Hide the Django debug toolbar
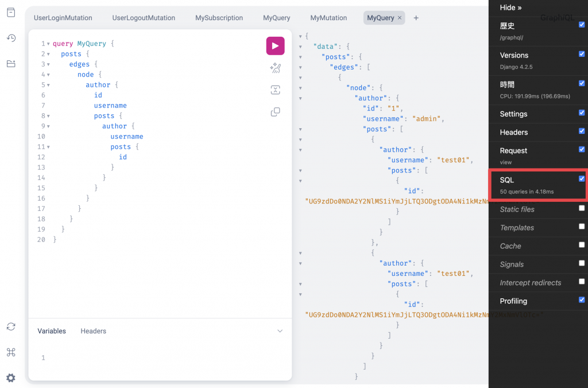588x388 pixels. click(x=510, y=7)
